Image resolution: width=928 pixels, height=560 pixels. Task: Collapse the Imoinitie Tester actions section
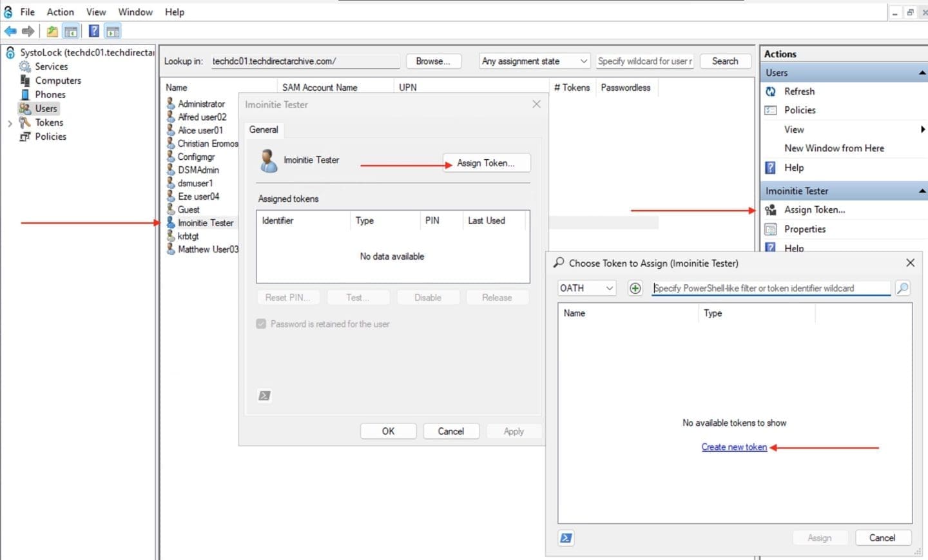point(922,191)
